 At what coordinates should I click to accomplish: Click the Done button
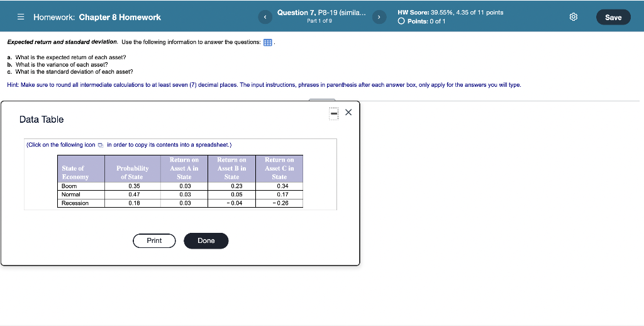[206, 240]
